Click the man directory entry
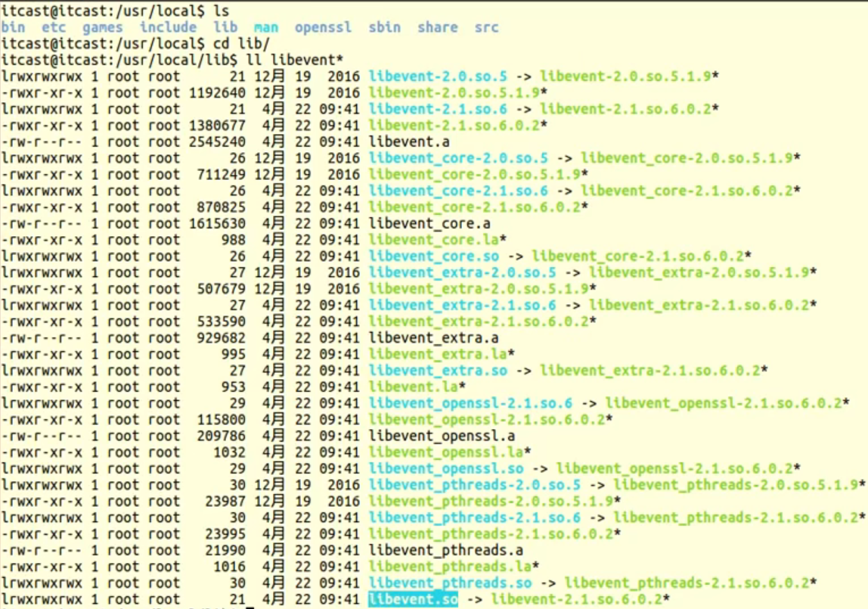Viewport: 868px width, 609px height. [x=266, y=27]
